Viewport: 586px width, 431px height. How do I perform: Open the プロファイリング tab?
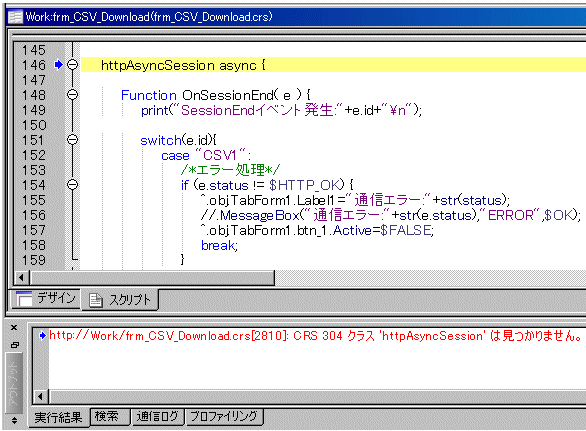224,416
